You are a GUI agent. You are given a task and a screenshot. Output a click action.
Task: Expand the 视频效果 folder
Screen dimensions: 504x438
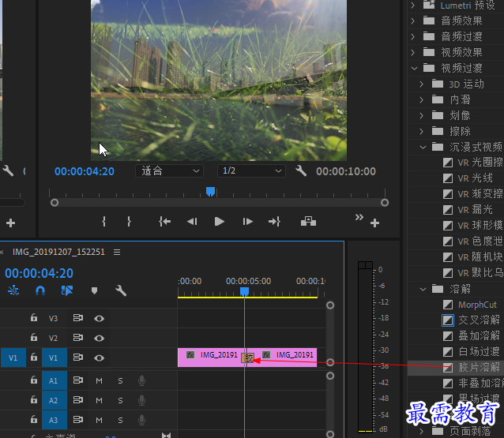(x=413, y=52)
